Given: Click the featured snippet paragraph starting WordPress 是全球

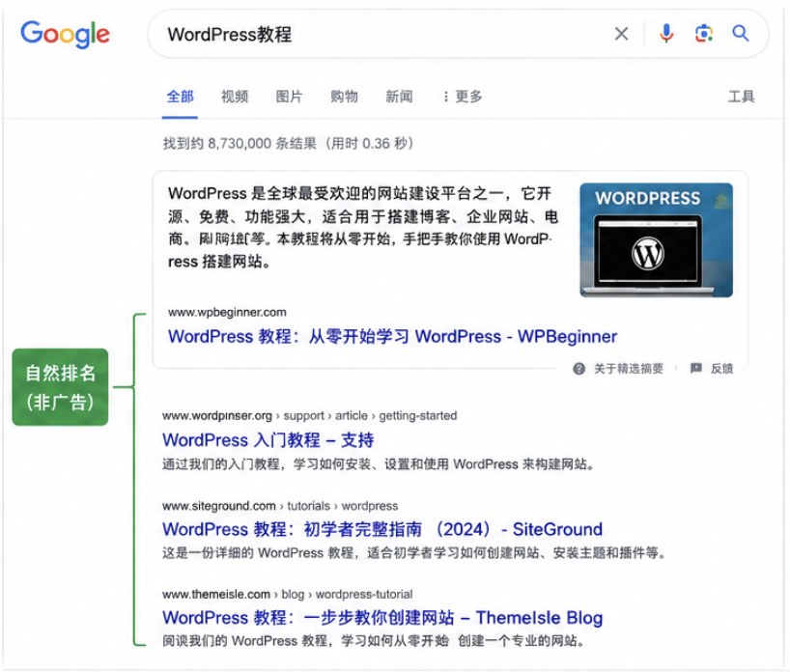Looking at the screenshot, I should point(363,228).
